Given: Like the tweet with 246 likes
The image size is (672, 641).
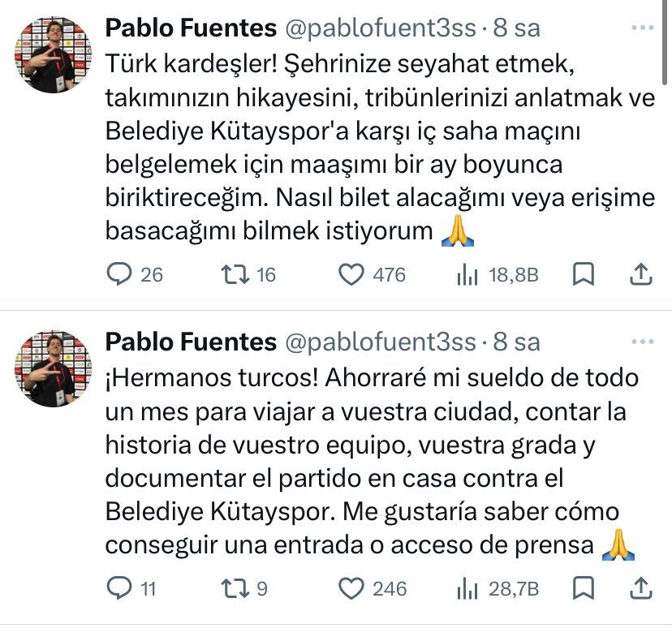Looking at the screenshot, I should click(351, 587).
